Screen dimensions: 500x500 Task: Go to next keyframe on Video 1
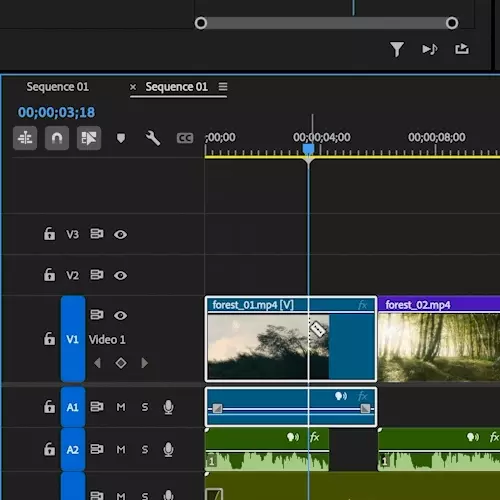pos(144,363)
